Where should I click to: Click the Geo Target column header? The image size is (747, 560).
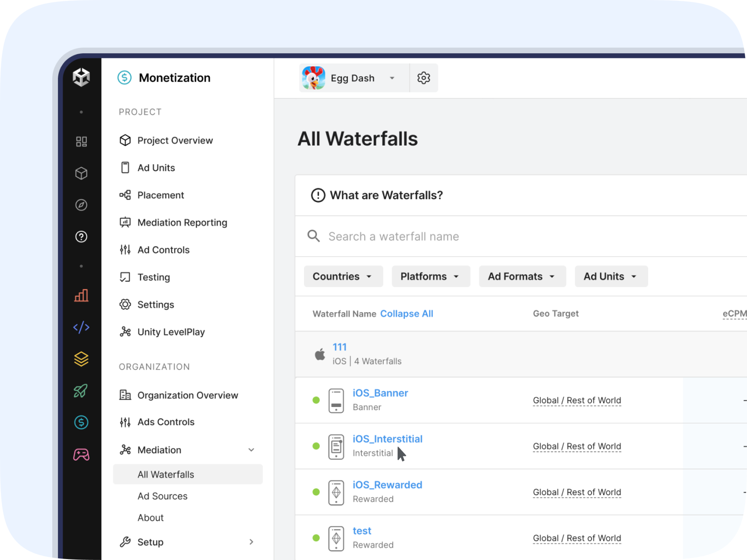coord(556,314)
